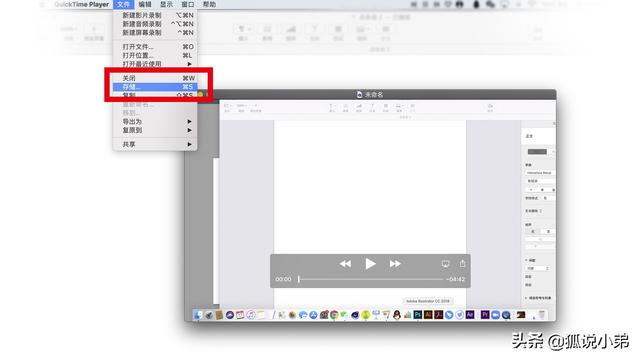The image size is (640, 360).
Task: Choose 新建屏幕录制 from the file menu
Action: 155,33
